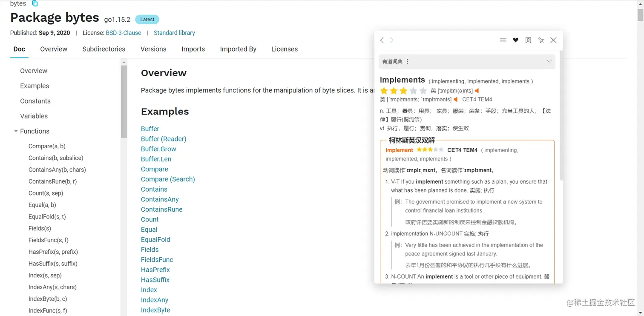Image resolution: width=644 pixels, height=316 pixels.
Task: Open the 有道词典 three-dot options
Action: point(408,61)
